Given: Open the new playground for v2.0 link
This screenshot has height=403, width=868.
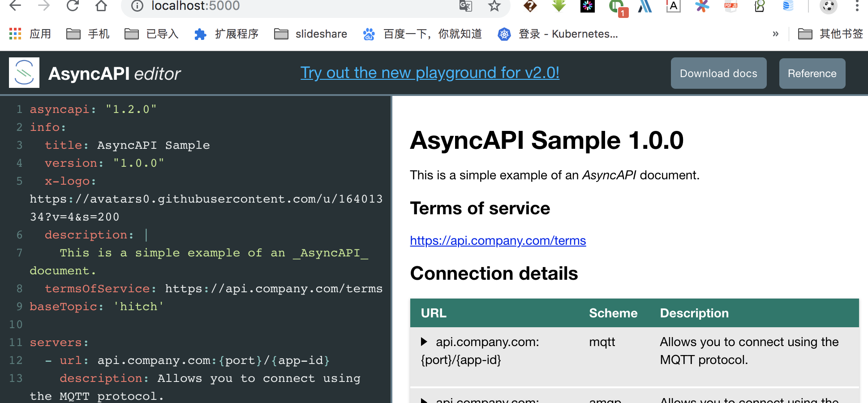Looking at the screenshot, I should click(x=430, y=73).
